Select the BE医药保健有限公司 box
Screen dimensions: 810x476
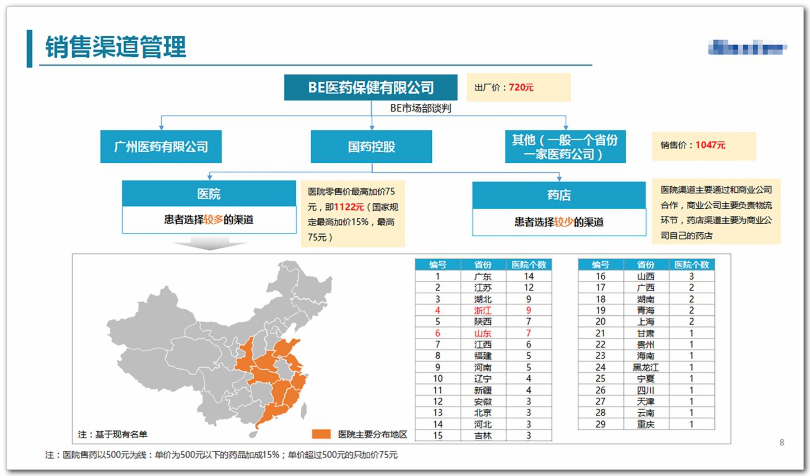click(370, 87)
